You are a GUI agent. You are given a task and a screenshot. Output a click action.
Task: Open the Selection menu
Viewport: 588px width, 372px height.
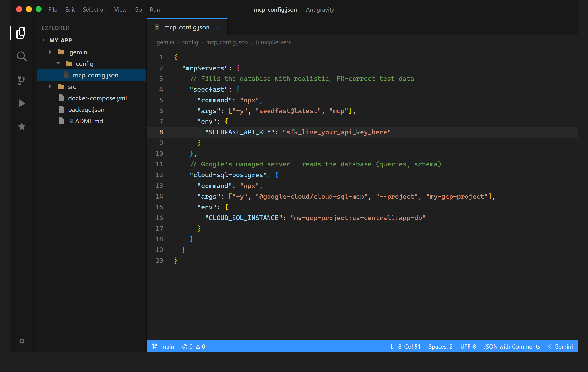click(x=95, y=10)
